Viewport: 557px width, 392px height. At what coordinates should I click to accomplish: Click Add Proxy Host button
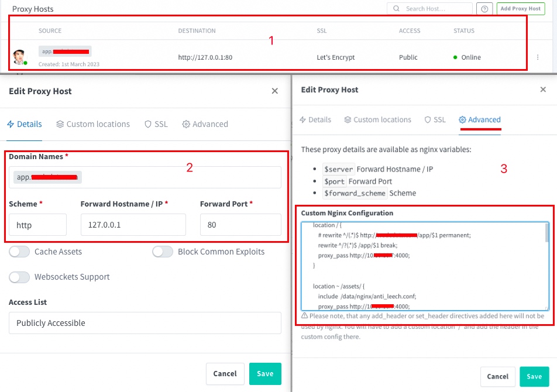tap(520, 9)
